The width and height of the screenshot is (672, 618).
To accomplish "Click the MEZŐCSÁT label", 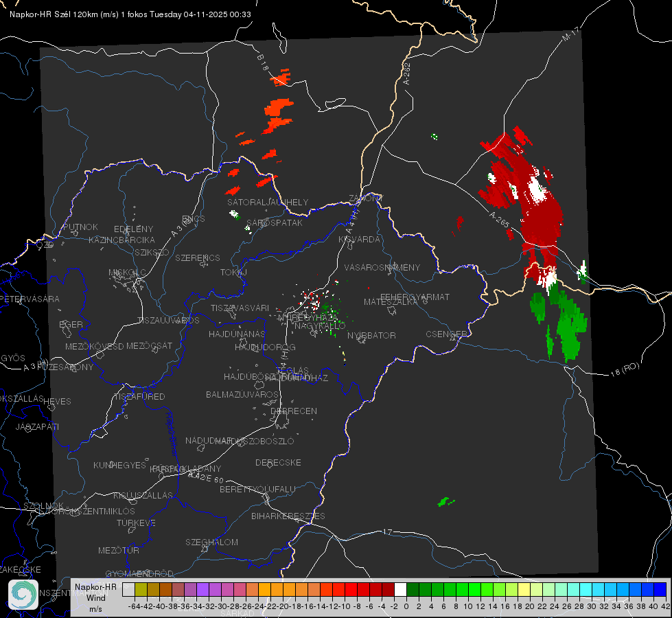I will click(149, 345).
